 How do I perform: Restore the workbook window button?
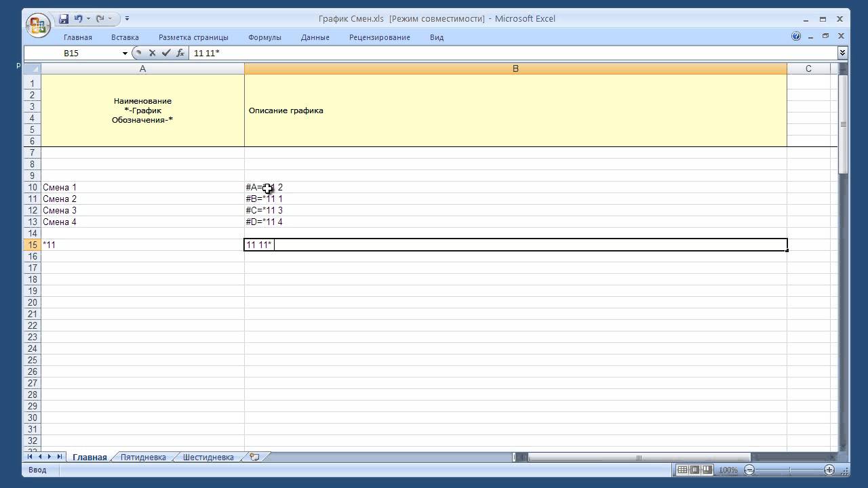point(825,37)
